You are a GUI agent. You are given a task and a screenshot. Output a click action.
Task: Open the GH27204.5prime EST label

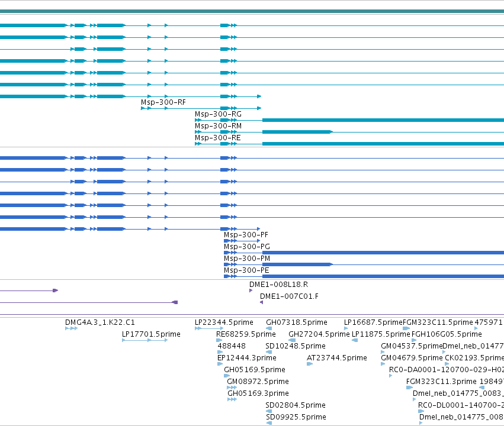319,334
